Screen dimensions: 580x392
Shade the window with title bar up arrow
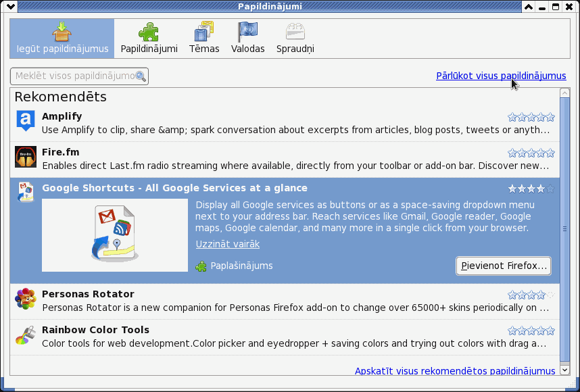click(x=529, y=7)
